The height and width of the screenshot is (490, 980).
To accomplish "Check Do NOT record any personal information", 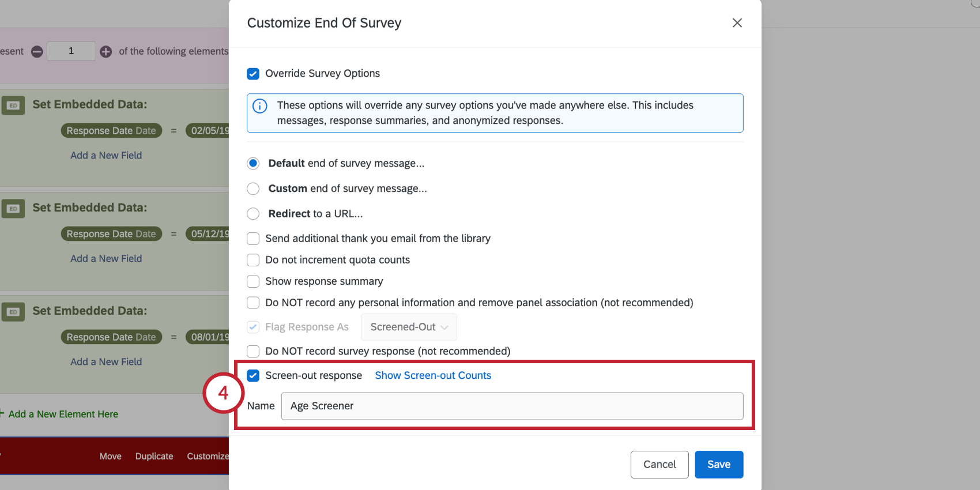I will (253, 303).
